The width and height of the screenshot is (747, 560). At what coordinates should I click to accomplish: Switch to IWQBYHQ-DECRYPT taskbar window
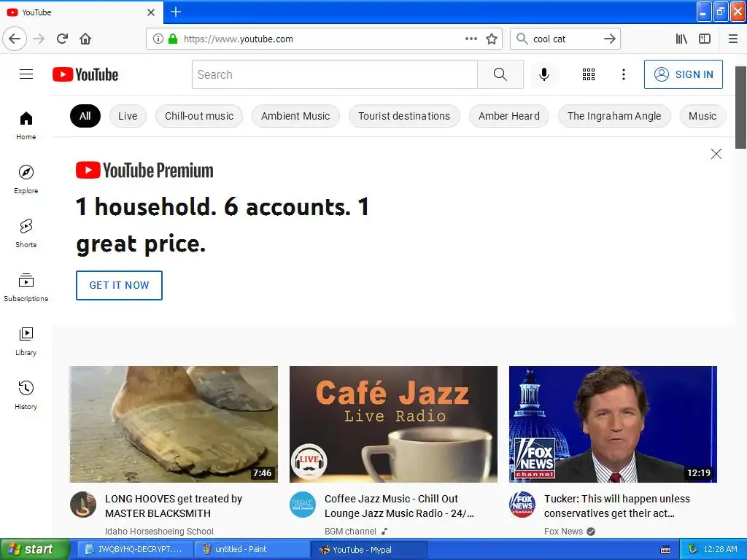[x=135, y=549]
